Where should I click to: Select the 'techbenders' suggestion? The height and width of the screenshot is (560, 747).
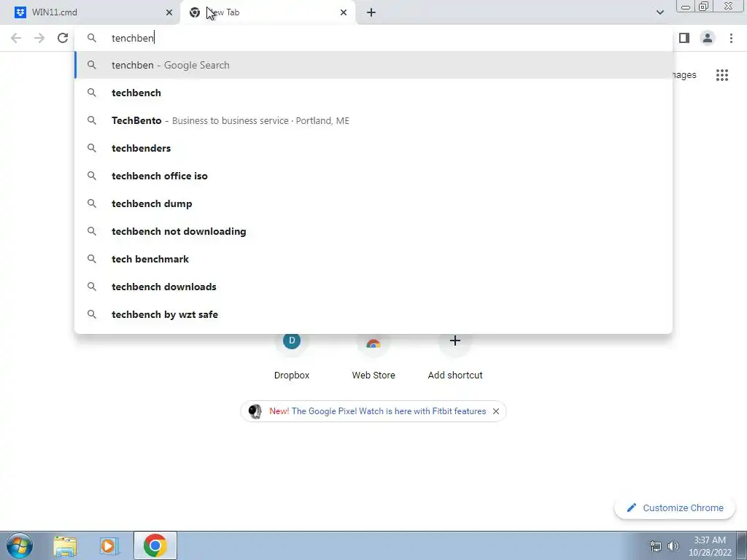[373, 148]
